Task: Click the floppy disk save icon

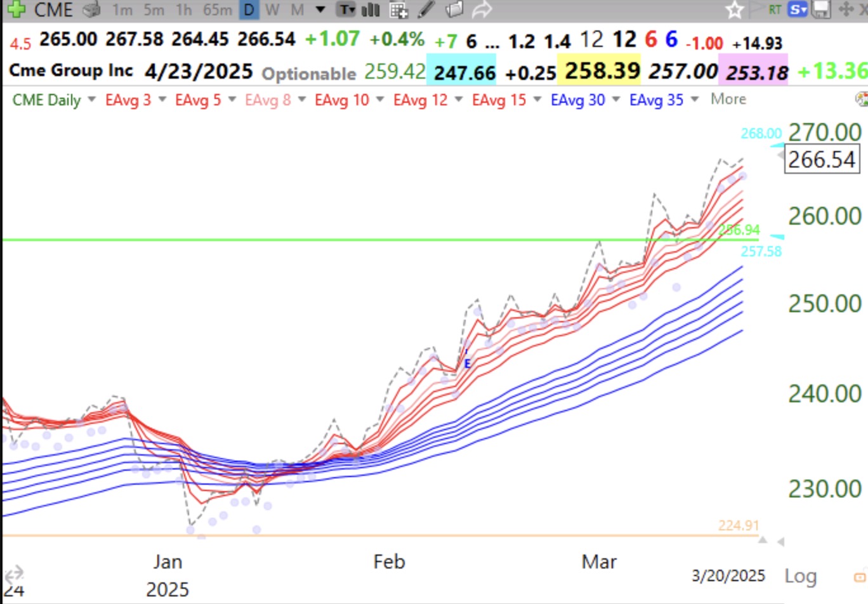Action: (x=820, y=10)
